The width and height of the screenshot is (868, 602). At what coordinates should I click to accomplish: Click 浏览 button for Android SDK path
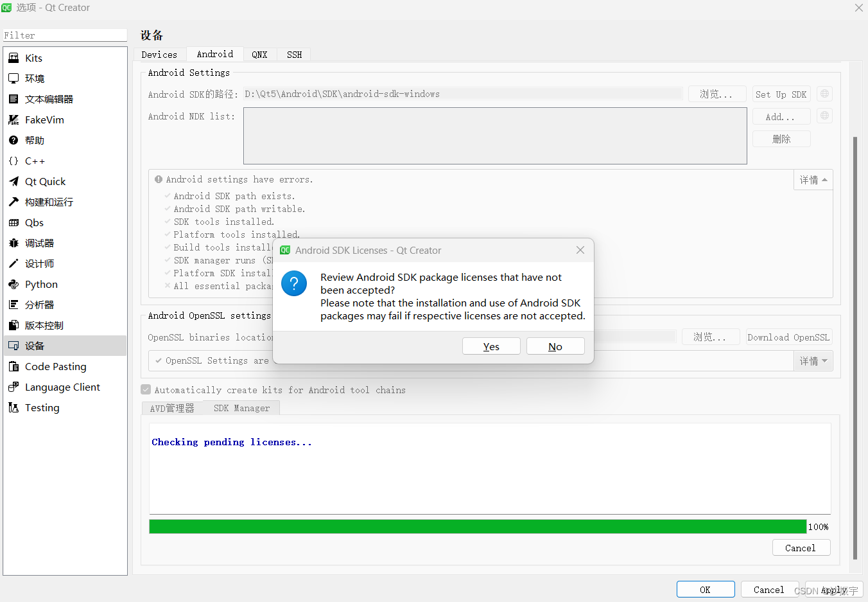717,94
